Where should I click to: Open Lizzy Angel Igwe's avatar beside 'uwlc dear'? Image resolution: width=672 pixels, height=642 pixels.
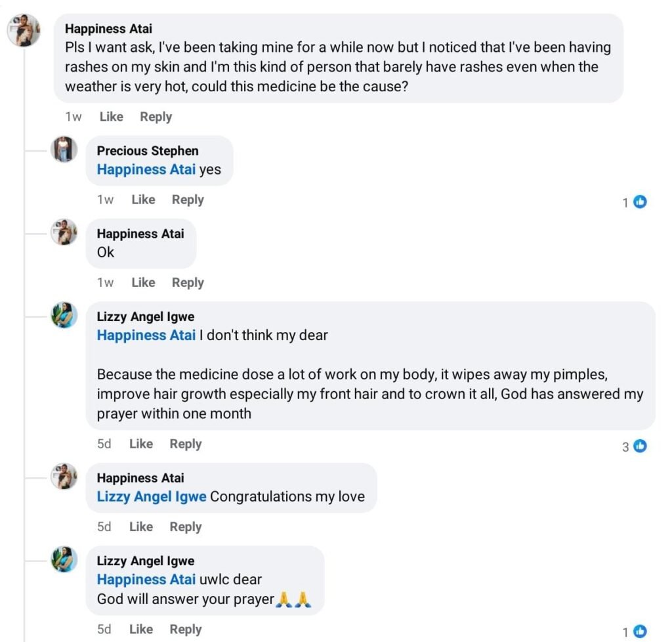(64, 559)
